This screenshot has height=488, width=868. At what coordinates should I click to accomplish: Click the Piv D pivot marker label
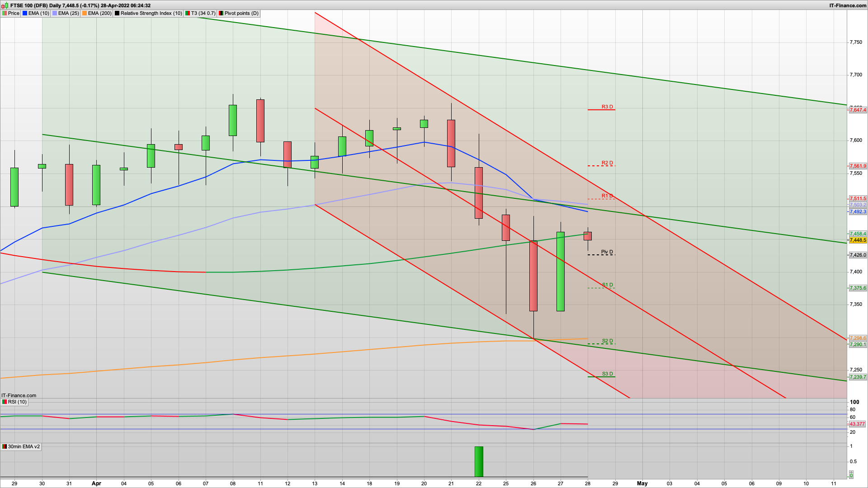point(607,252)
